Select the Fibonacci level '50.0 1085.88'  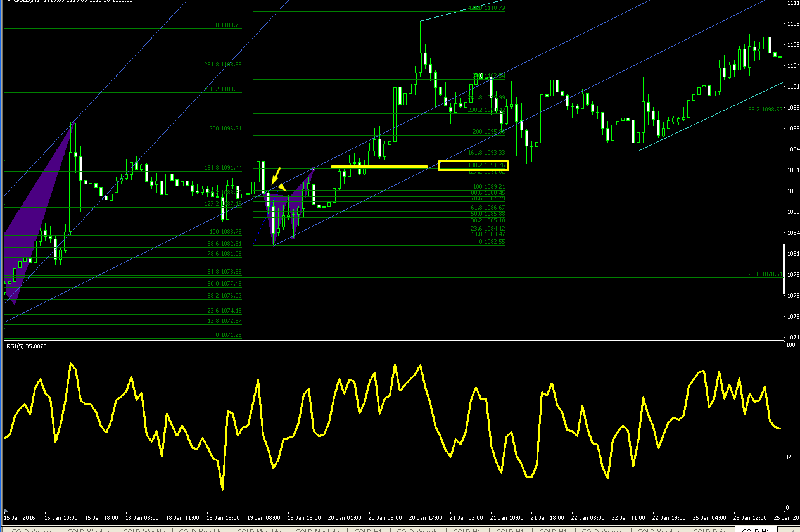pos(488,214)
